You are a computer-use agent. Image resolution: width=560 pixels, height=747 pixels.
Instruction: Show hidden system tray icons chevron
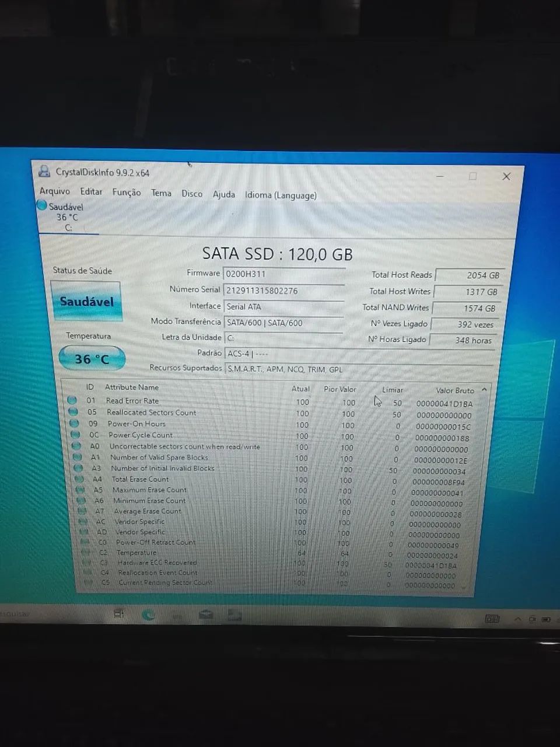[517, 619]
